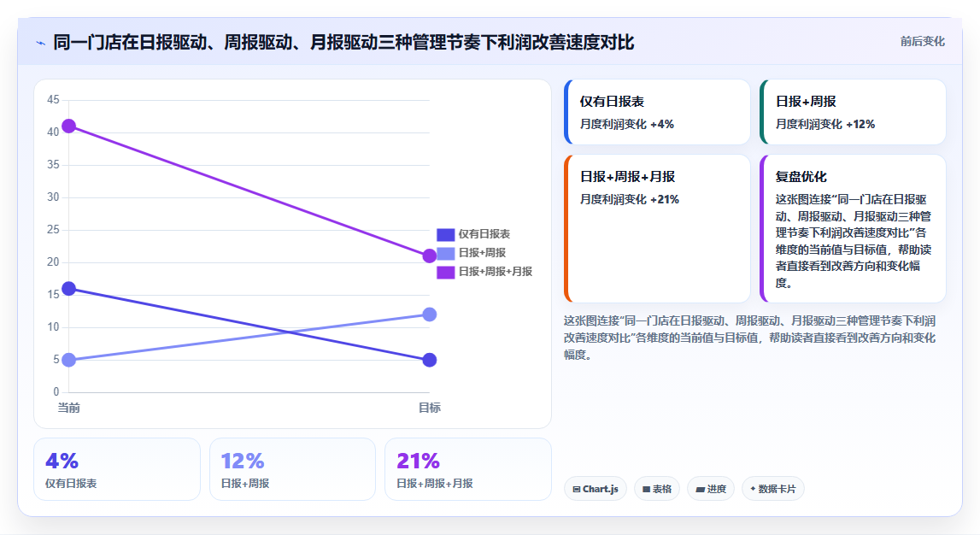Click the lightning icon beside the title

41,43
